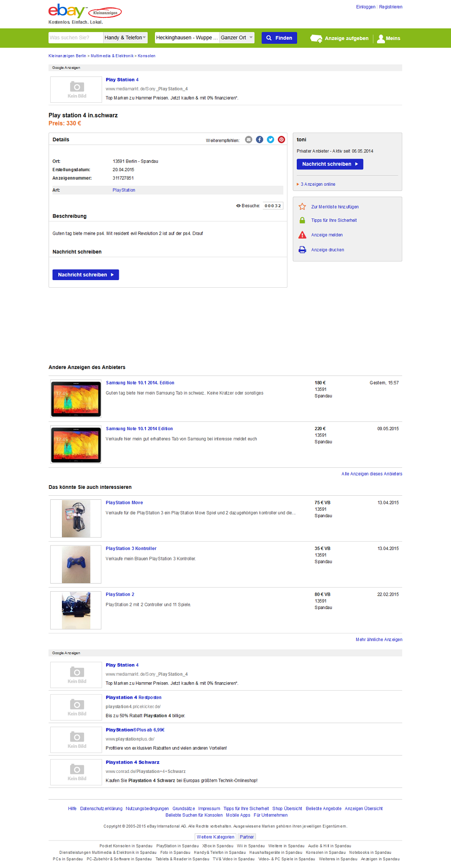Viewport: 451px width, 868px height.
Task: Click Nachricht schreiben below the description
Action: 86,275
